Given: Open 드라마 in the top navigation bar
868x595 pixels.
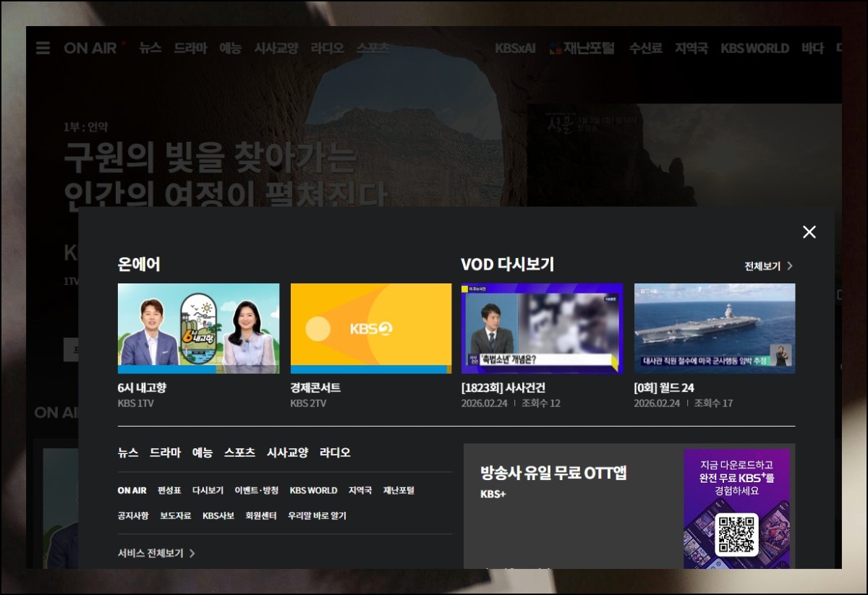Looking at the screenshot, I should click(x=190, y=48).
